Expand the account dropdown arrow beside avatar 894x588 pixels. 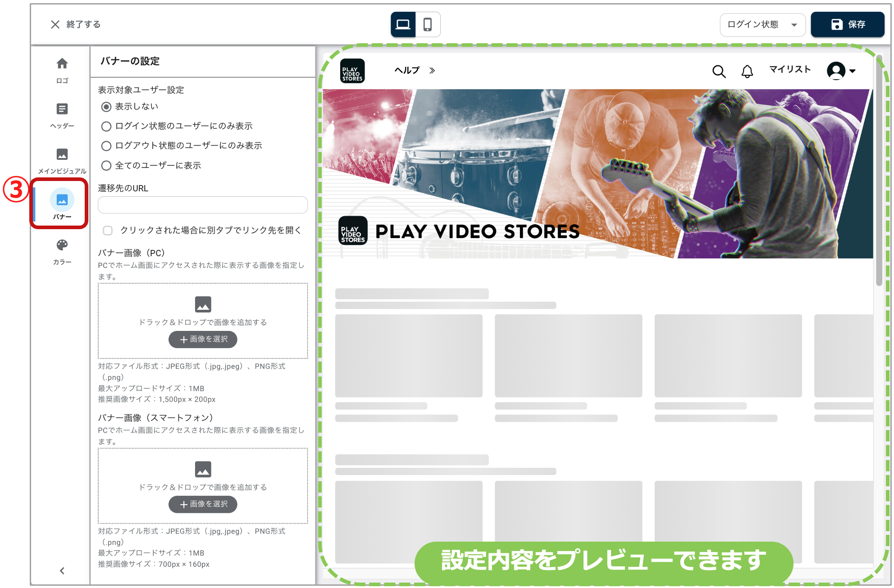click(853, 71)
